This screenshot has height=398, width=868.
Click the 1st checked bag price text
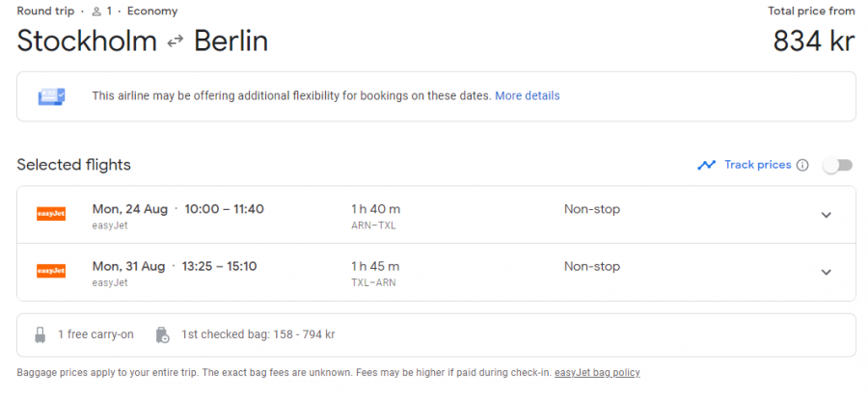[258, 334]
